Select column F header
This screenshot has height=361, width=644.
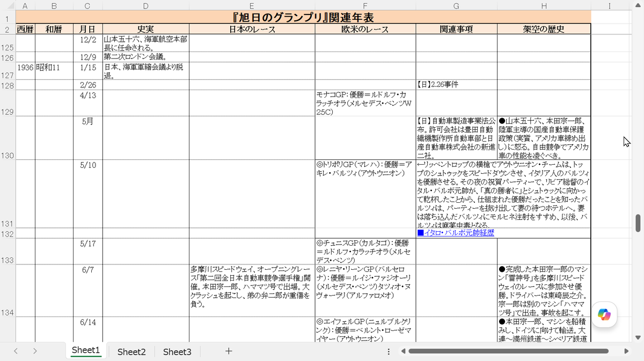coord(365,6)
